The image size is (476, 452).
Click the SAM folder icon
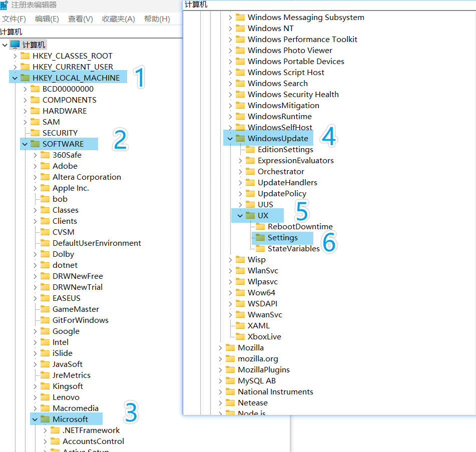click(35, 122)
